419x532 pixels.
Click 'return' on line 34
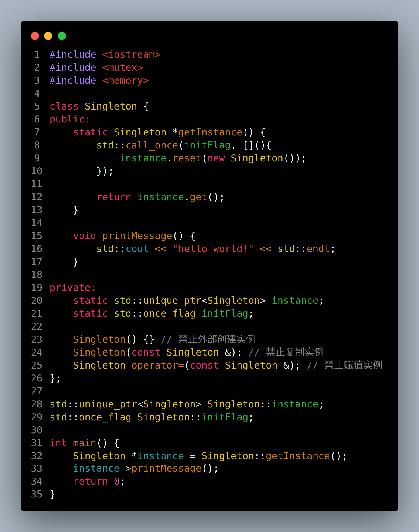tap(91, 481)
